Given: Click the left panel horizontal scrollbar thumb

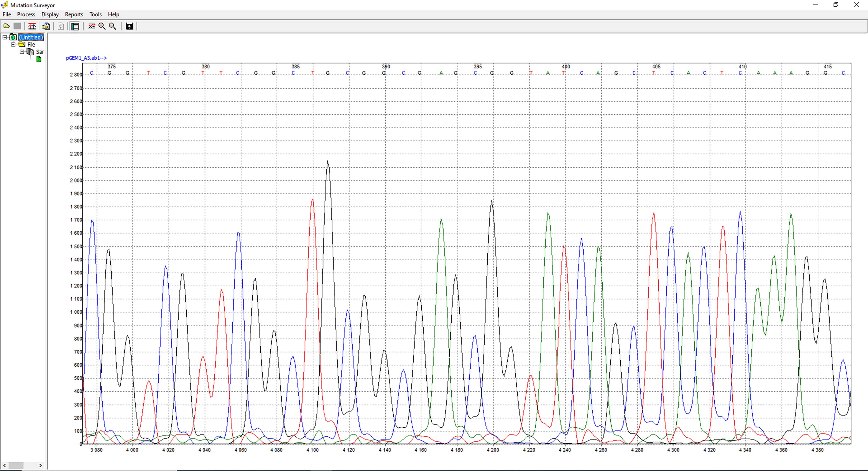Looking at the screenshot, I should point(16,465).
